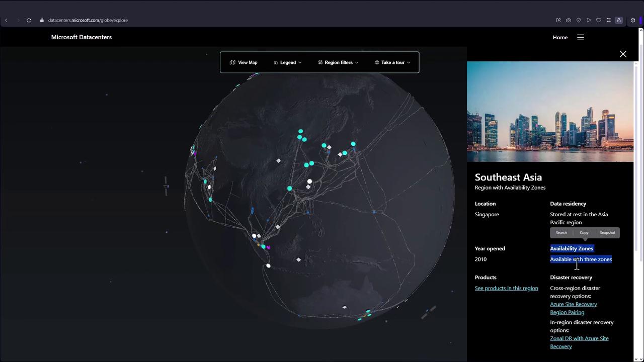Click the padlock site security icon
This screenshot has height=362, width=644.
pyautogui.click(x=42, y=20)
